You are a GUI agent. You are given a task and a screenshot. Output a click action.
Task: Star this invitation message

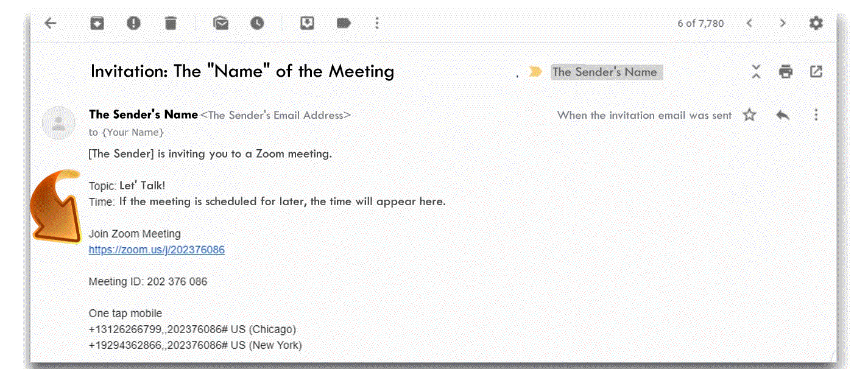pyautogui.click(x=749, y=114)
